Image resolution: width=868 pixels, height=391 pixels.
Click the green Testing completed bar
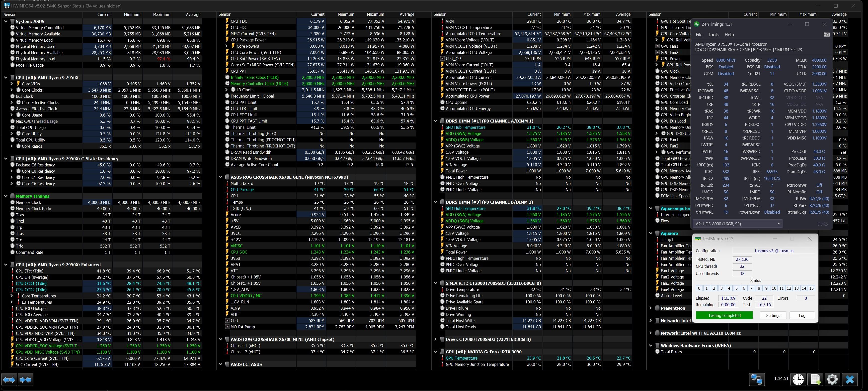click(724, 315)
